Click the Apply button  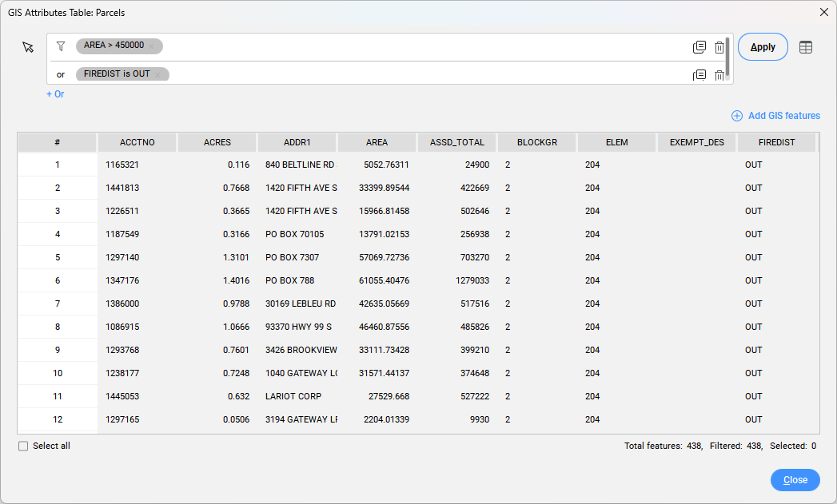pyautogui.click(x=763, y=47)
